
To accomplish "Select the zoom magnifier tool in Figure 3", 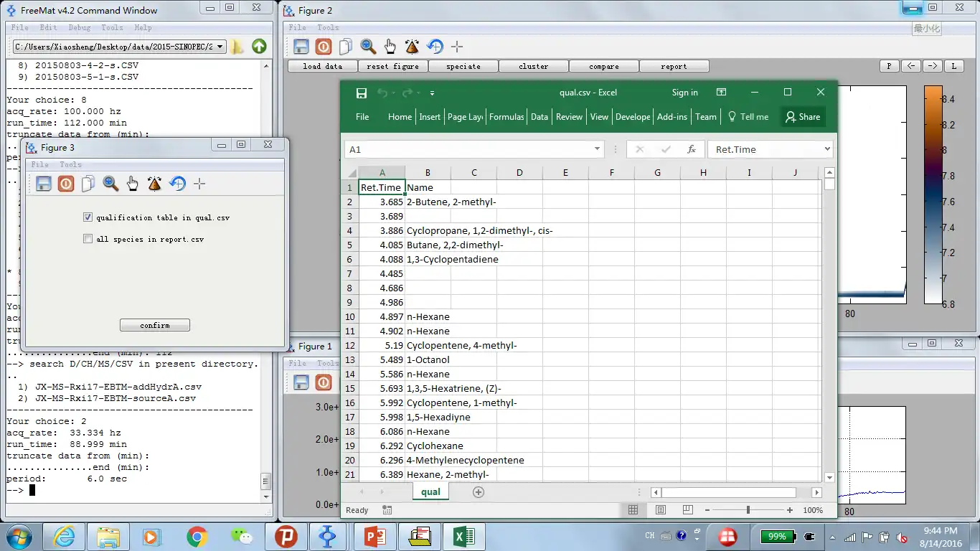I will click(110, 184).
